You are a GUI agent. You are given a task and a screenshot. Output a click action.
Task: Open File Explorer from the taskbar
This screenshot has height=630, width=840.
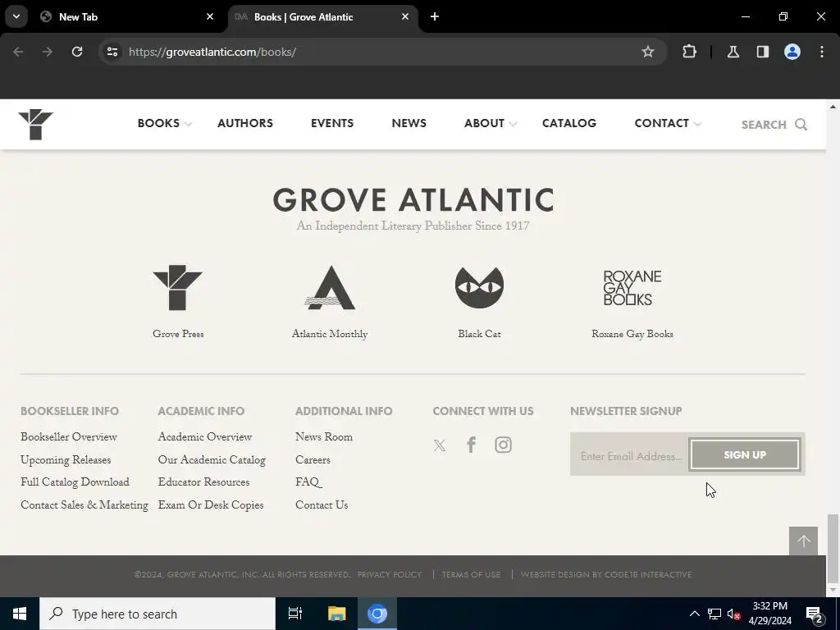pyautogui.click(x=336, y=614)
